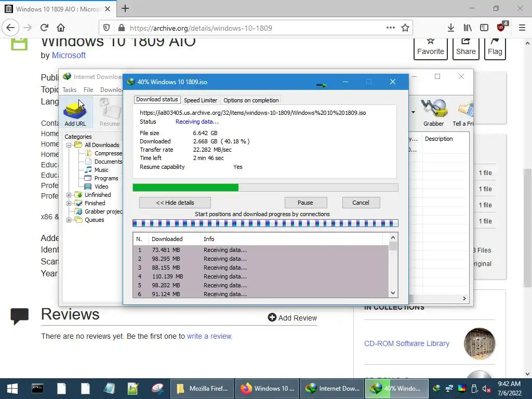Click Firefox back arrow button
This screenshot has height=399, width=532.
coord(10,28)
